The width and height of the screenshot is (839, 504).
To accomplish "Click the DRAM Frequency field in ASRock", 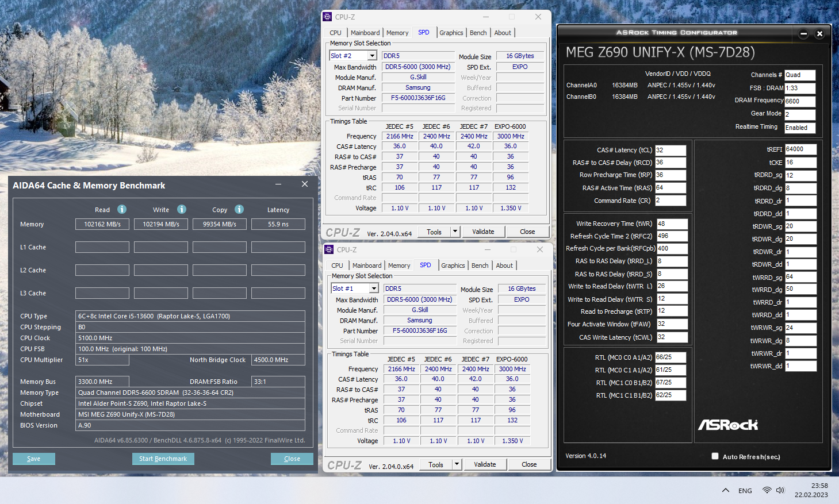I will coord(800,101).
